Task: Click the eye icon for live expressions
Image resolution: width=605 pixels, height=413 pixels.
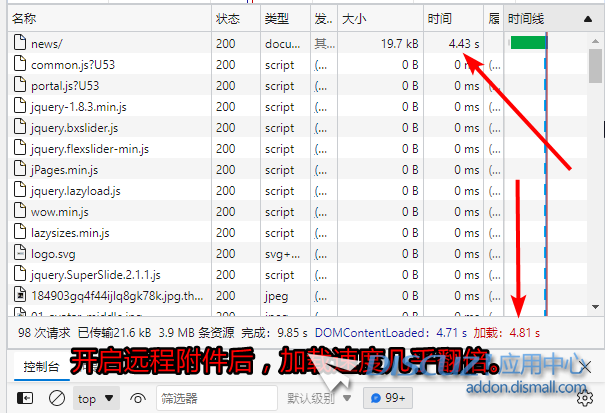Action: [138, 398]
